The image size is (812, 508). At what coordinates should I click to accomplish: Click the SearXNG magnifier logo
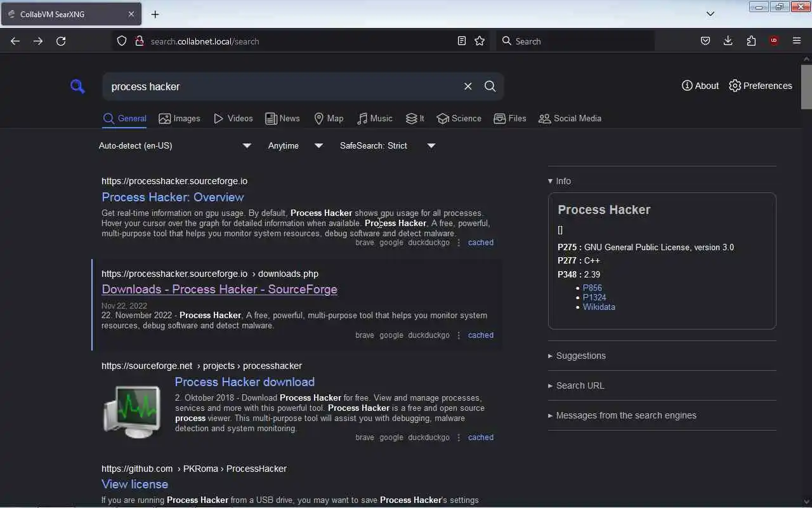[77, 86]
